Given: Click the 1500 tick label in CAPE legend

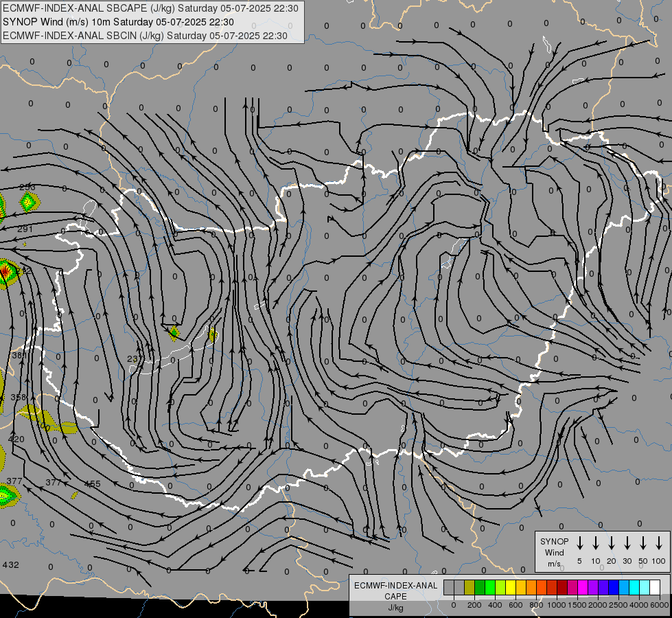Looking at the screenshot, I should click(578, 605).
